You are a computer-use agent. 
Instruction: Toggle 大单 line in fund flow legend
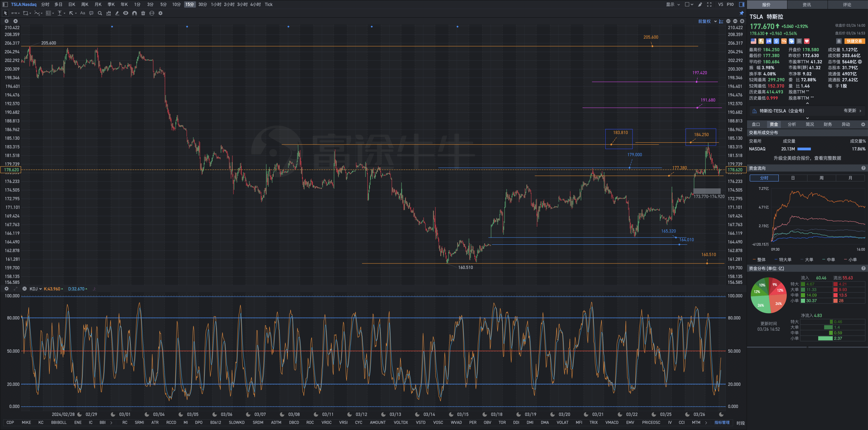807,260
